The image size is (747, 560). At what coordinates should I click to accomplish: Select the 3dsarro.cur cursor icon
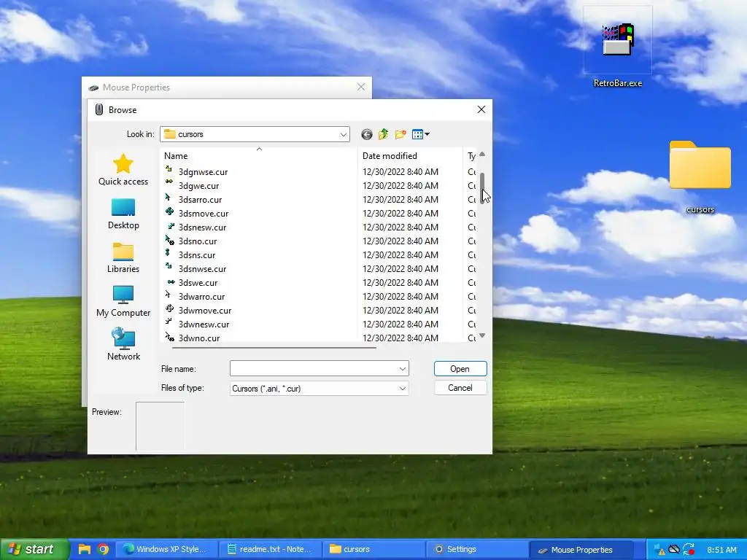[169, 197]
